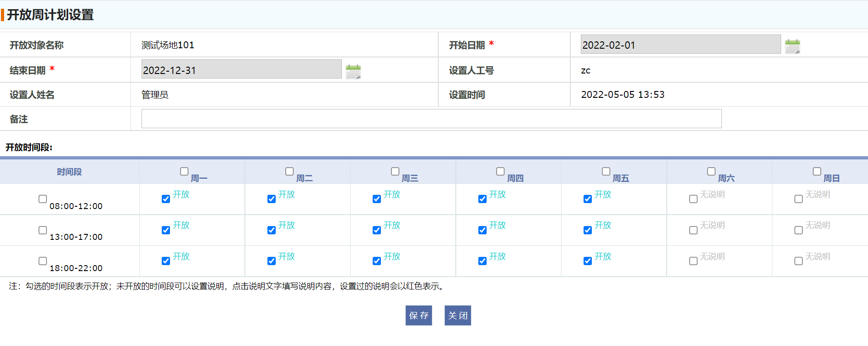This screenshot has height=346, width=868.
Task: Click the start date field 2022-02-01
Action: click(680, 45)
